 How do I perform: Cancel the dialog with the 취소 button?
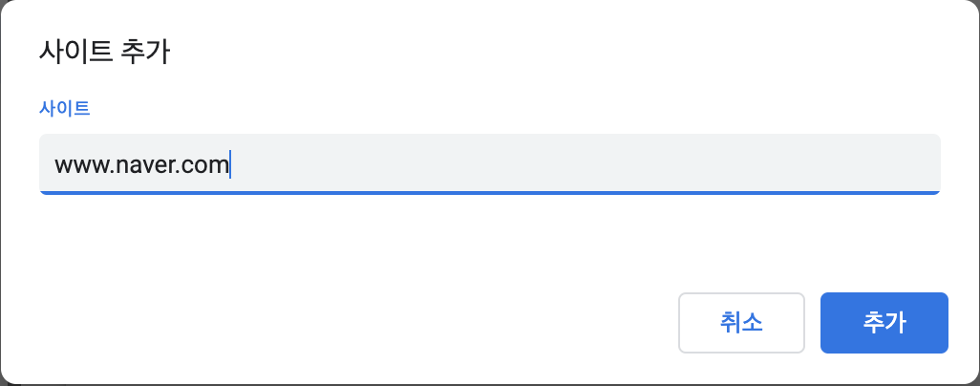pyautogui.click(x=741, y=323)
